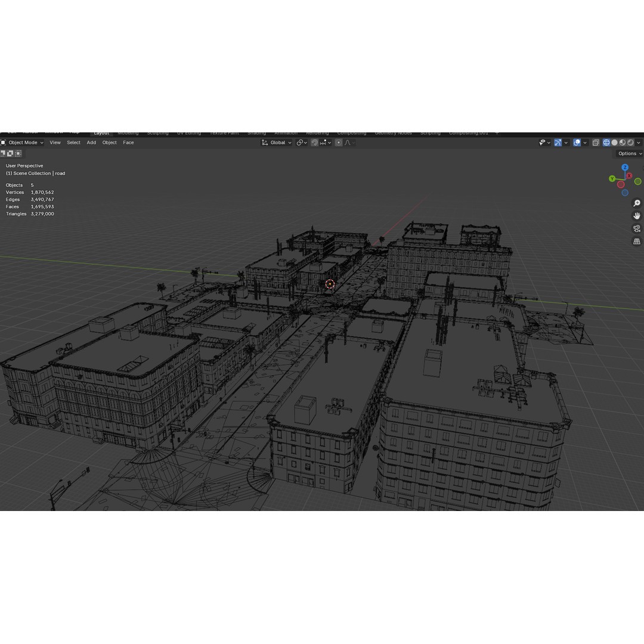Toggle Wireframe shading display
This screenshot has height=644, width=644.
click(607, 143)
